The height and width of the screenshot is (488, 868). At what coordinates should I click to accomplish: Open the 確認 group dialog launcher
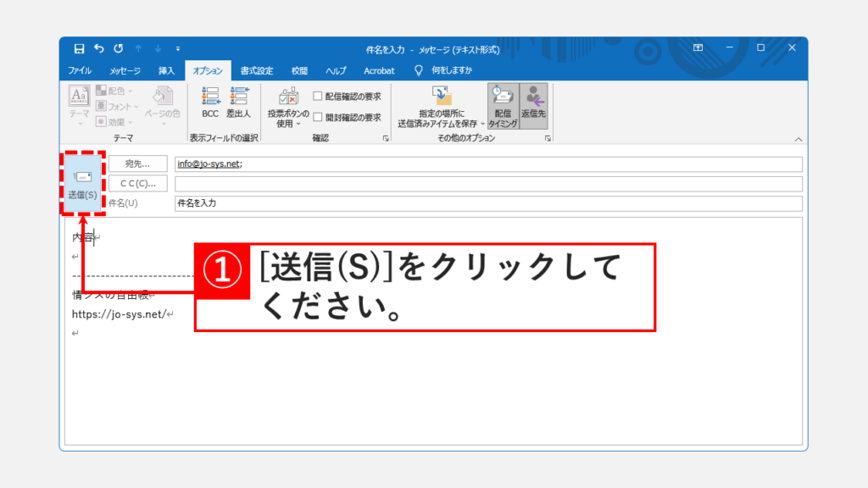click(x=386, y=138)
